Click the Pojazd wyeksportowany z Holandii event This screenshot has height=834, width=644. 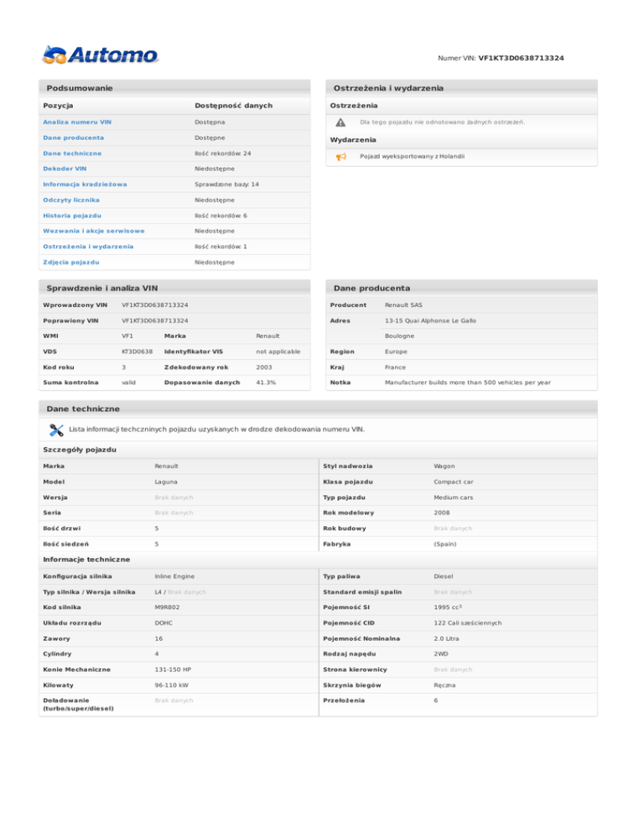click(x=412, y=157)
